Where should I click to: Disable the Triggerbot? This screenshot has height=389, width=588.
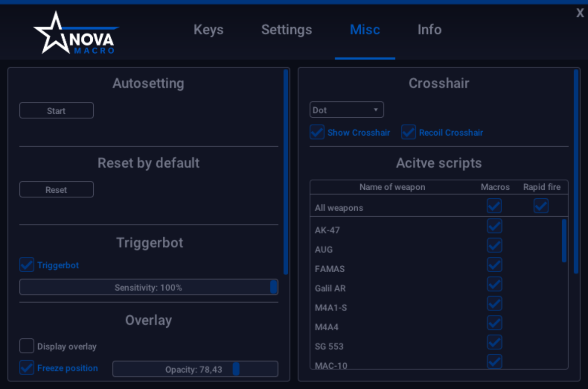pyautogui.click(x=26, y=265)
